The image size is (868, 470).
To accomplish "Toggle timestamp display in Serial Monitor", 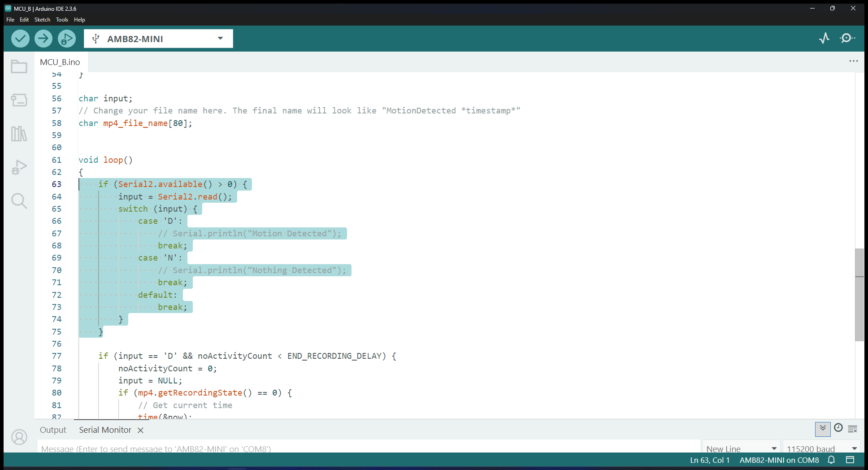I will pos(838,429).
